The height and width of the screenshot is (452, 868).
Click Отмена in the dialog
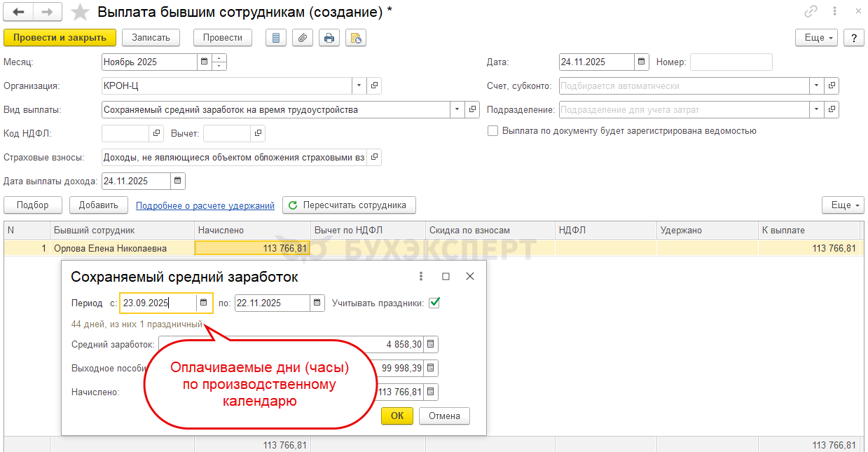coord(444,416)
